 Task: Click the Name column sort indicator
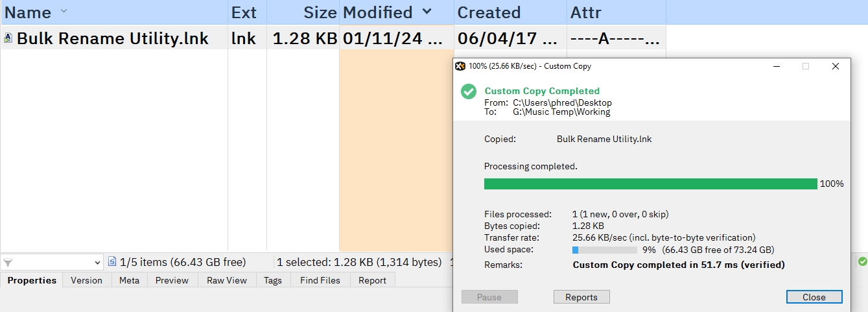[x=63, y=12]
